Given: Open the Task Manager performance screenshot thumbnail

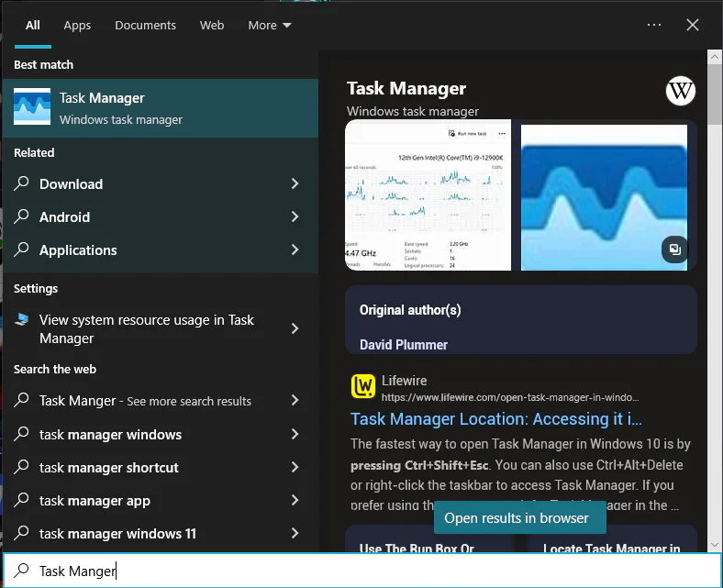Looking at the screenshot, I should click(x=428, y=195).
